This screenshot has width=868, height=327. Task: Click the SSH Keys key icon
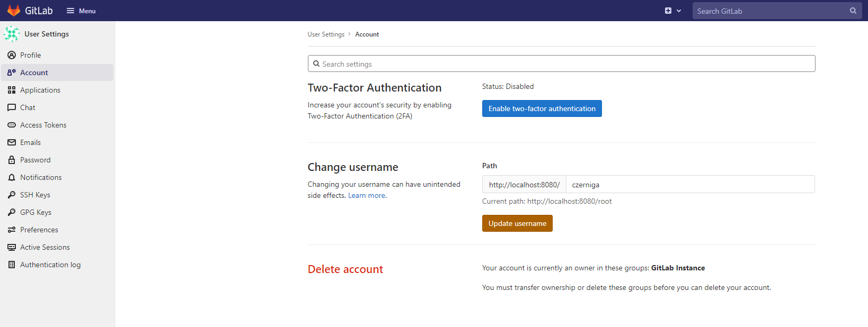coord(12,195)
